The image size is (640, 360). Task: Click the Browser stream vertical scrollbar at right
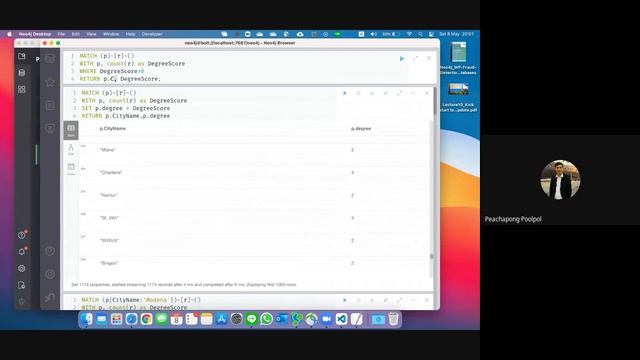[x=436, y=100]
